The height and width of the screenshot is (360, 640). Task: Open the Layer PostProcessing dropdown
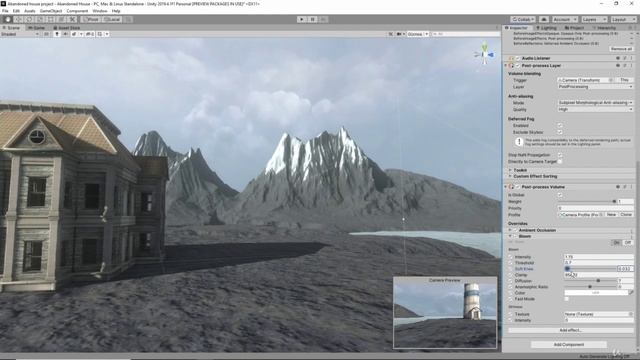pos(595,87)
